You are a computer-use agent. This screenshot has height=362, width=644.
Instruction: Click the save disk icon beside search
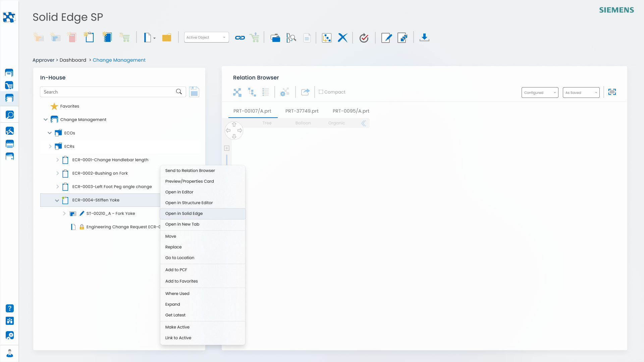[x=194, y=92]
